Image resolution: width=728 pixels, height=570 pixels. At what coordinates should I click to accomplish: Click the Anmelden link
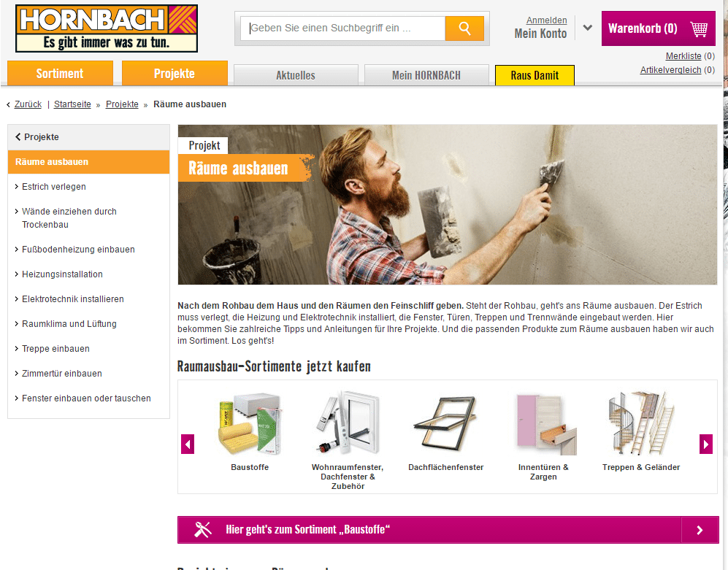[x=546, y=20]
